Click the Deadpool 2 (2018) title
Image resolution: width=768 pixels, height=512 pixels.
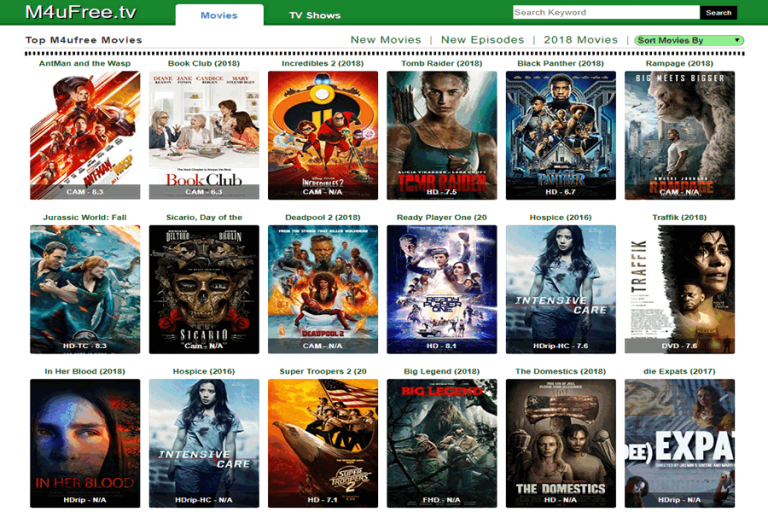323,217
